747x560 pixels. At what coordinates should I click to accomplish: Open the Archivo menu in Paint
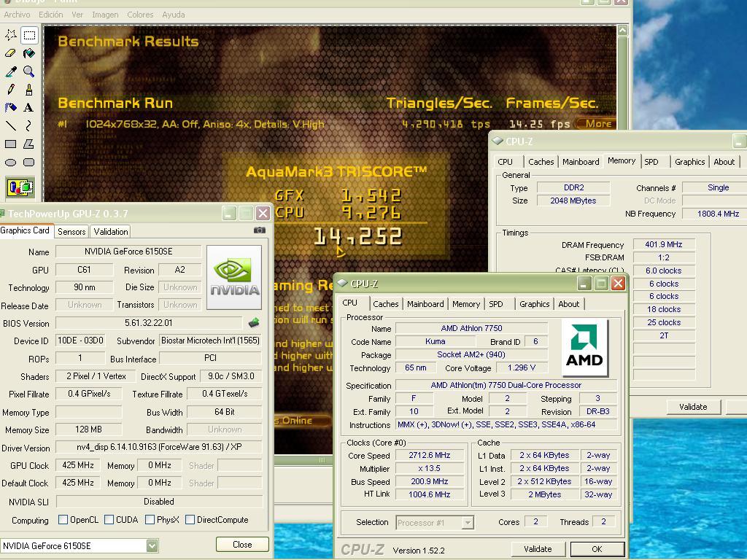(18, 15)
